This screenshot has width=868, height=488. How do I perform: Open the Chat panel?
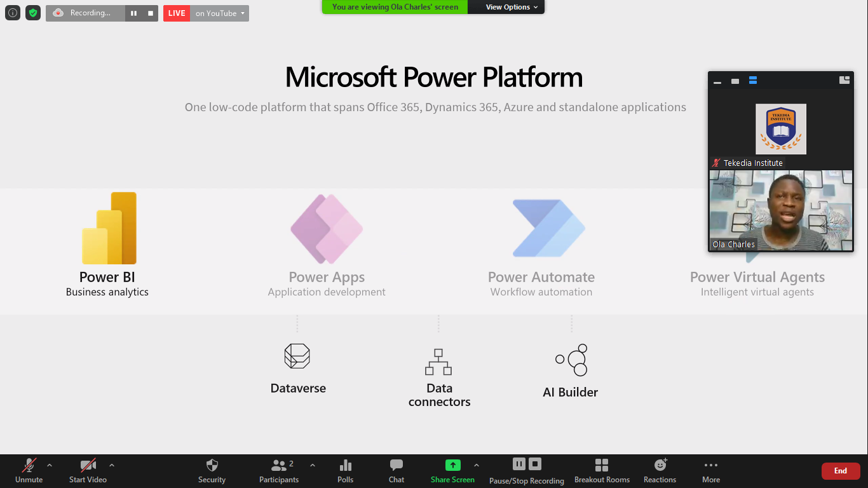pos(396,471)
